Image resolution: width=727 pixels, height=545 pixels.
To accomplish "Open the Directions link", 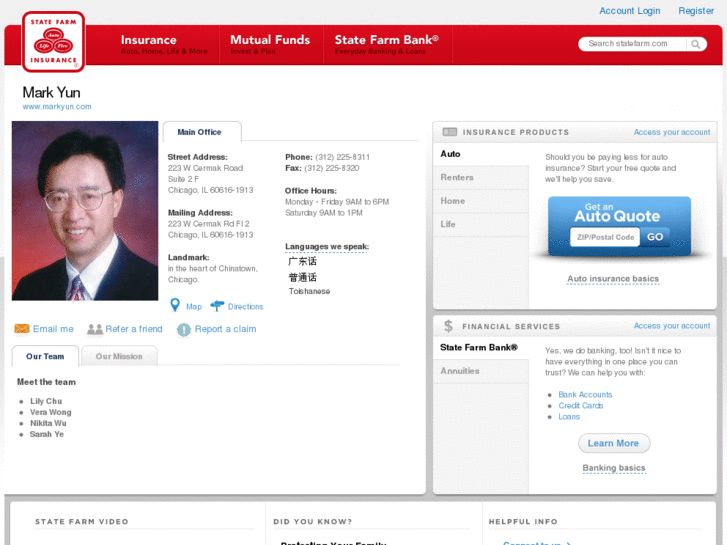I will click(245, 307).
